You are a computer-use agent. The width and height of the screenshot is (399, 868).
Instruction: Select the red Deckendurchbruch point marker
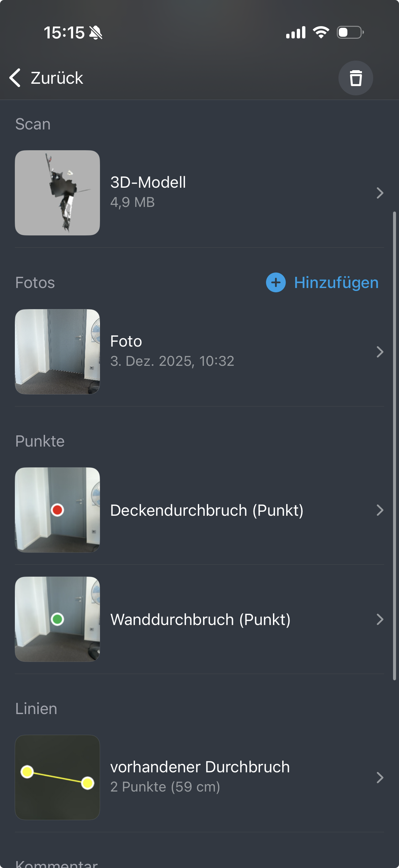(x=57, y=510)
